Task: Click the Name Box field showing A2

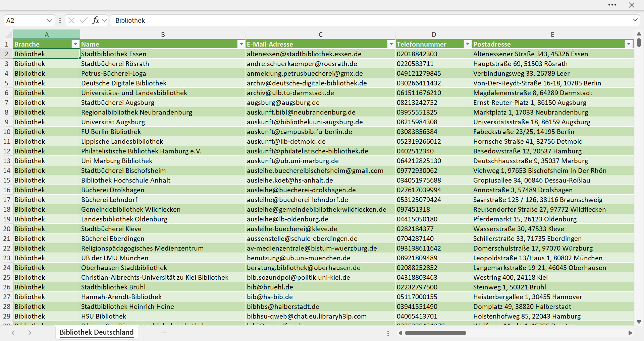Action: point(25,20)
